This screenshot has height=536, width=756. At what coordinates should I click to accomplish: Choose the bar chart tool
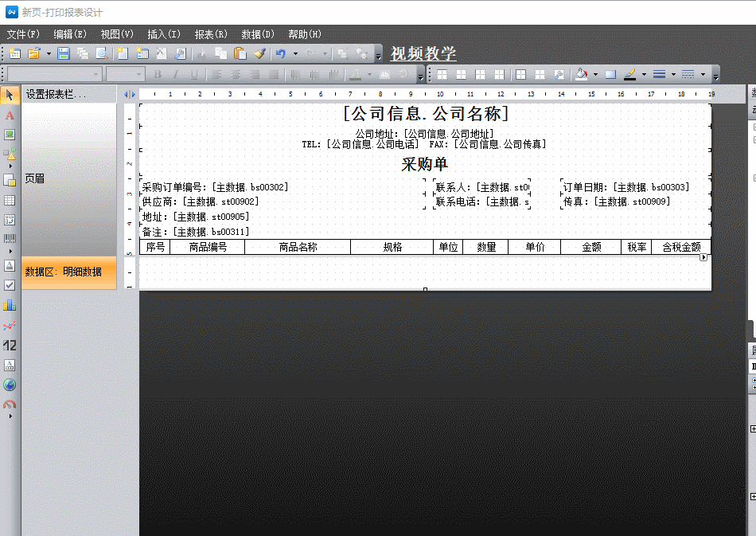10,305
